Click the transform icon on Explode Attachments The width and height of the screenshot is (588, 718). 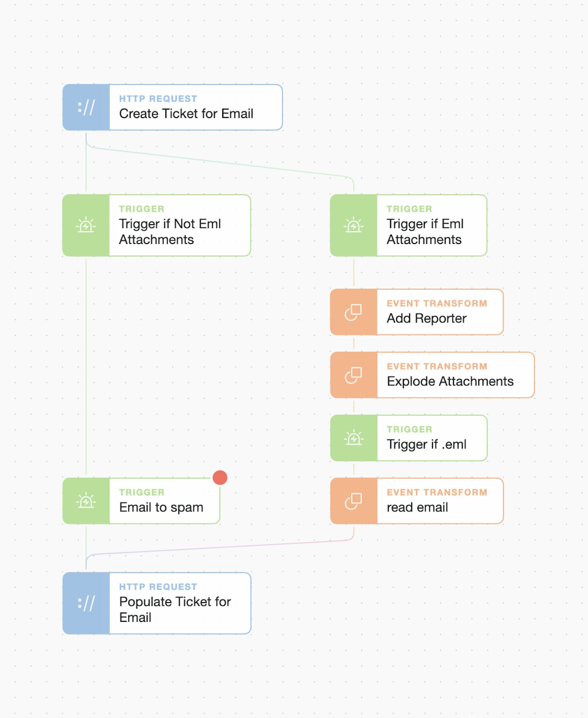pos(354,375)
